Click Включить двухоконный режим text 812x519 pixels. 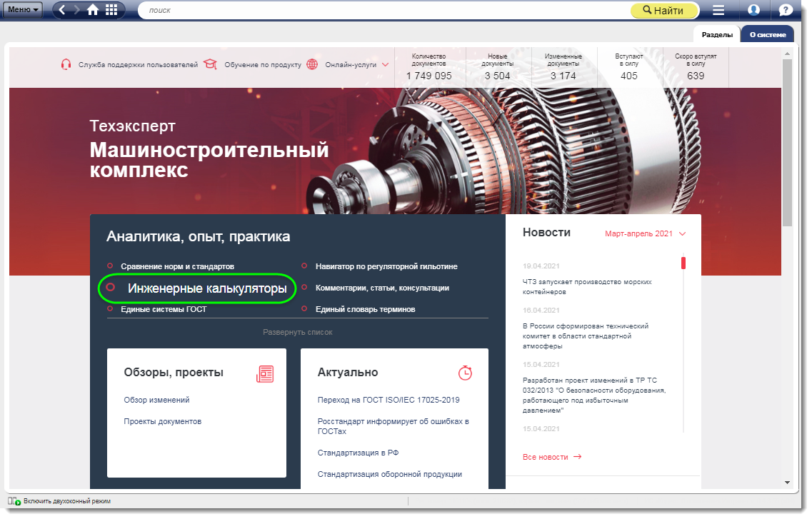[x=67, y=501]
